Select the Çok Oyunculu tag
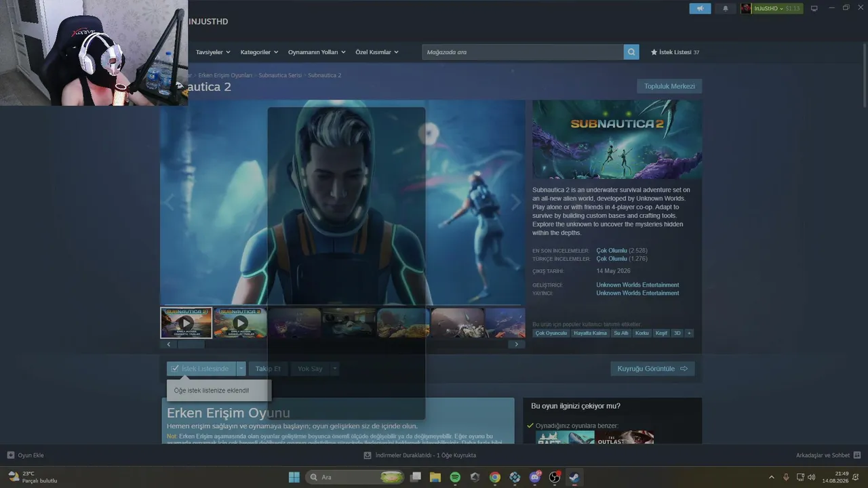The width and height of the screenshot is (868, 488). tap(551, 333)
